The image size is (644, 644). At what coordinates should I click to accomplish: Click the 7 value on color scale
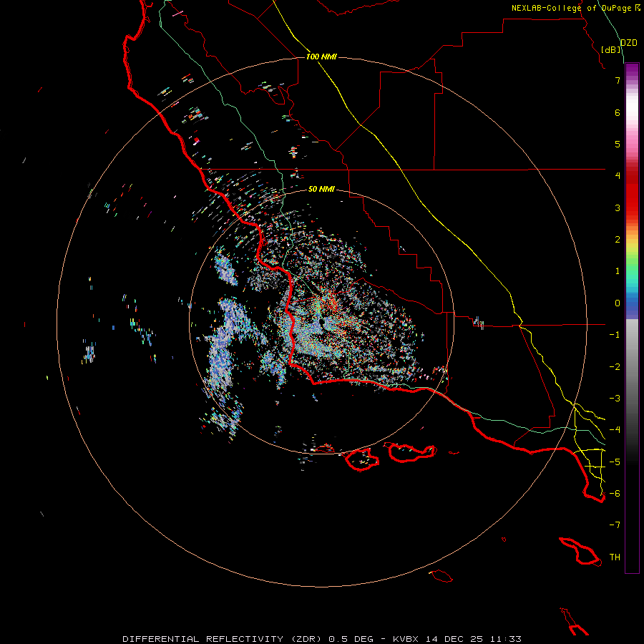click(618, 80)
